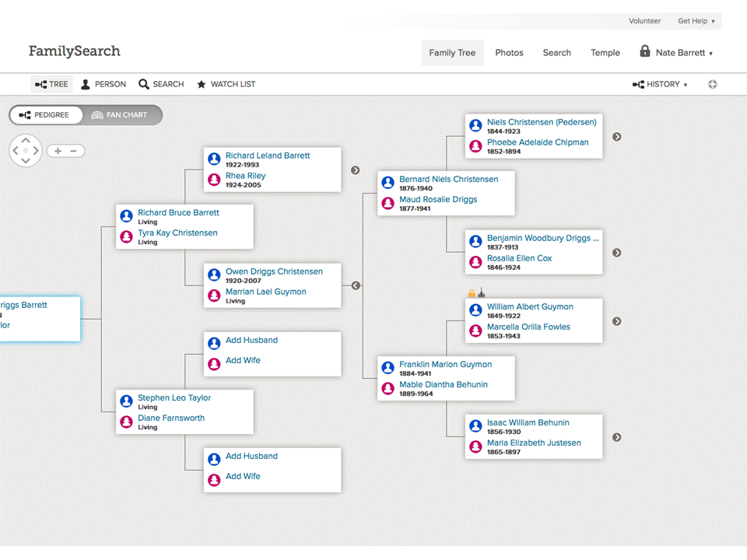Collapse the Owen Driggs Christensen branch
The width and height of the screenshot is (747, 560).
[356, 285]
